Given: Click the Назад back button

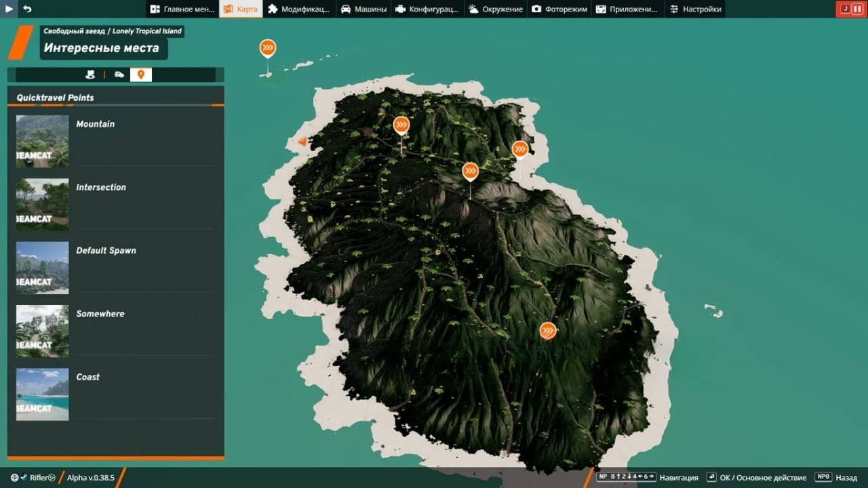Looking at the screenshot, I should pyautogui.click(x=836, y=478).
